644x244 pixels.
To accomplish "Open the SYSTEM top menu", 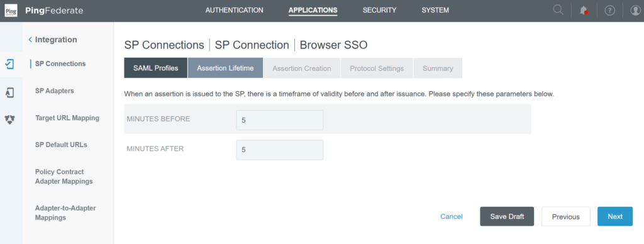I will click(435, 10).
